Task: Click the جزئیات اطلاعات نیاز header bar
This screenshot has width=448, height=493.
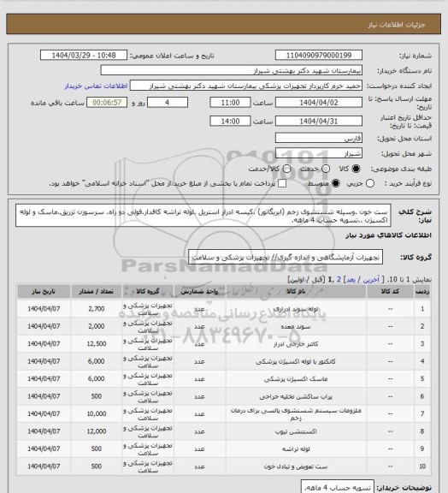Action: [223, 24]
